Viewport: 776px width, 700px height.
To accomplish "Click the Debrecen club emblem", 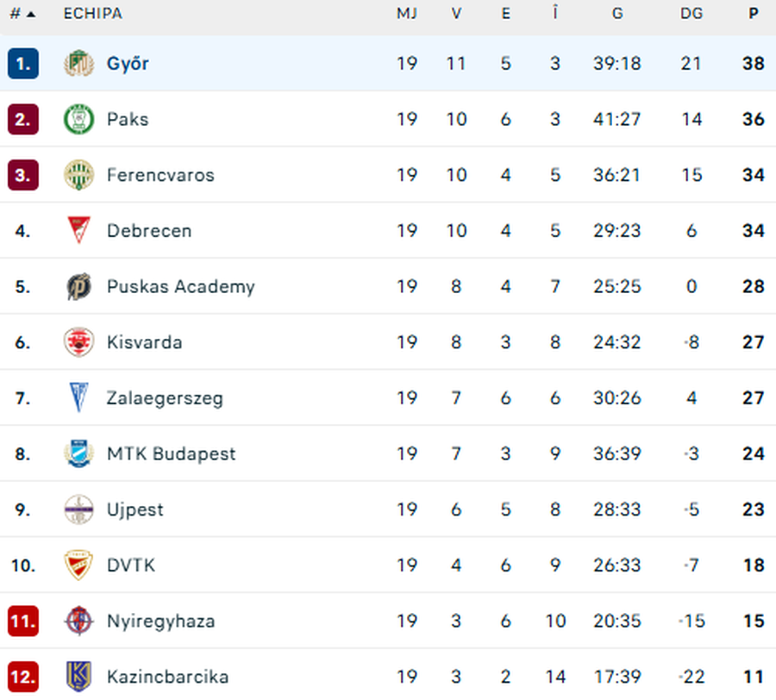I will click(79, 230).
